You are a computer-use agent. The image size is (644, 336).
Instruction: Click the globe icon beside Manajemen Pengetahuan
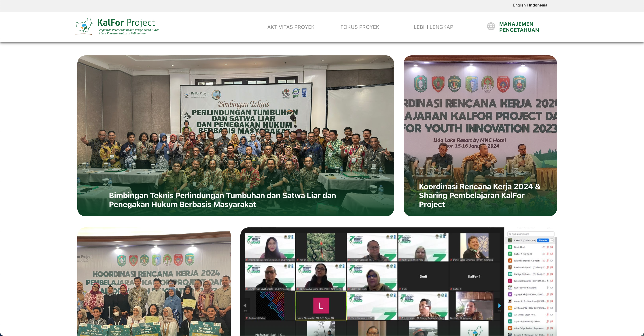point(491,27)
